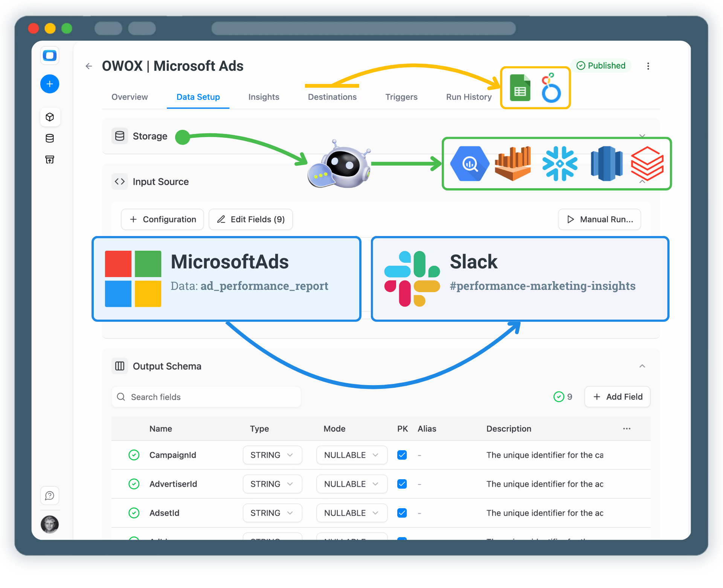Choose the Amazon Redshift storage icon
The image size is (723, 588).
607,163
